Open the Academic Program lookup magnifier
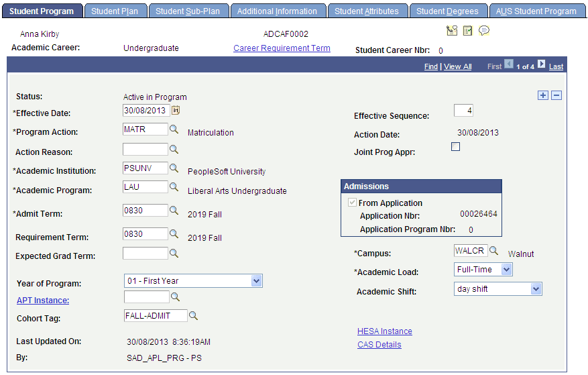Image resolution: width=588 pixels, height=375 pixels. click(x=174, y=186)
